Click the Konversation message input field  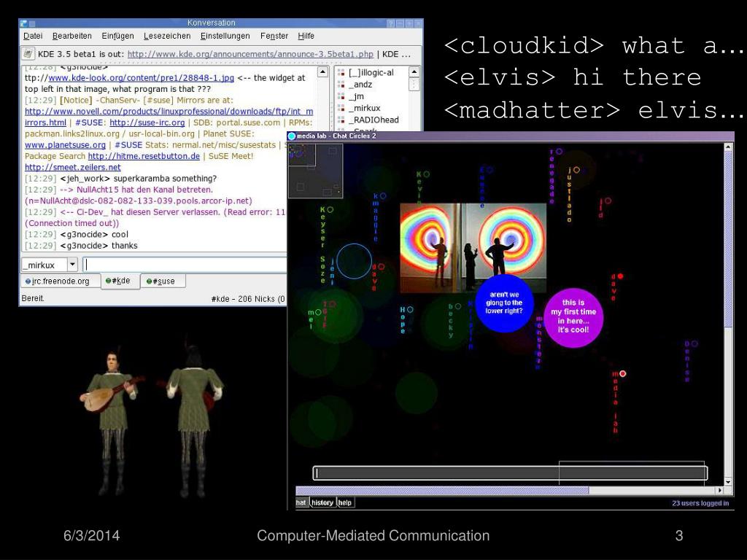pos(185,265)
